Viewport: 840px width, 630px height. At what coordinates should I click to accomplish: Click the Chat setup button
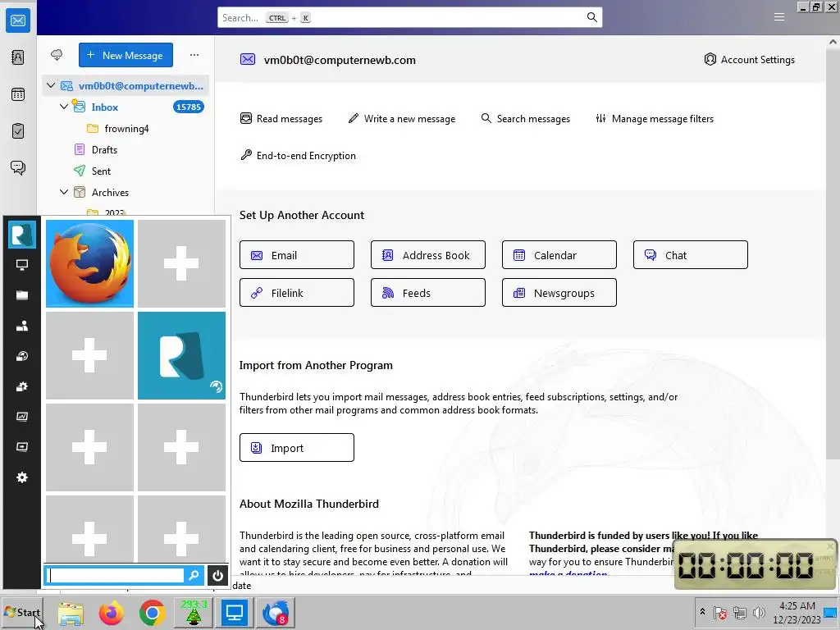tap(691, 254)
